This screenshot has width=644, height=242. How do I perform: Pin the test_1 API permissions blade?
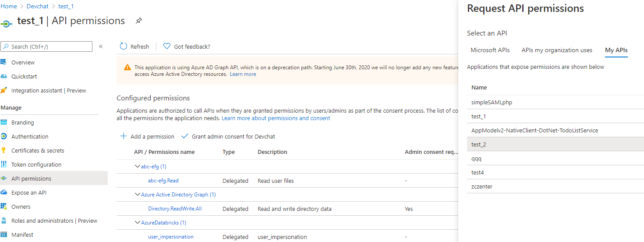139,21
